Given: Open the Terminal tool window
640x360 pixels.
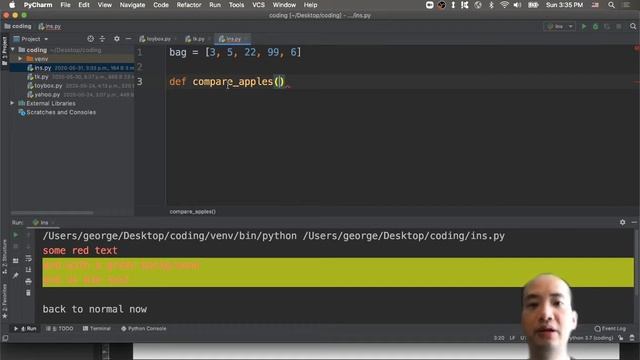Looking at the screenshot, I should 97,329.
